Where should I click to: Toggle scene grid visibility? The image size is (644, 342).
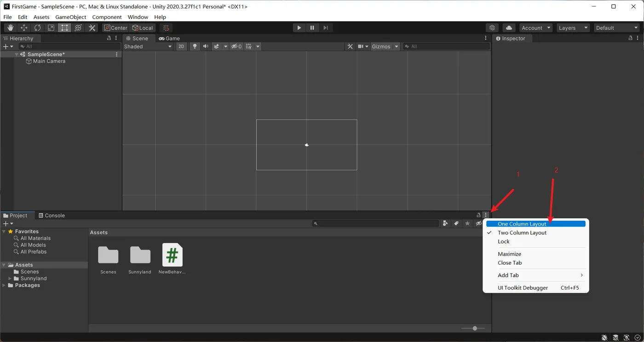[249, 46]
